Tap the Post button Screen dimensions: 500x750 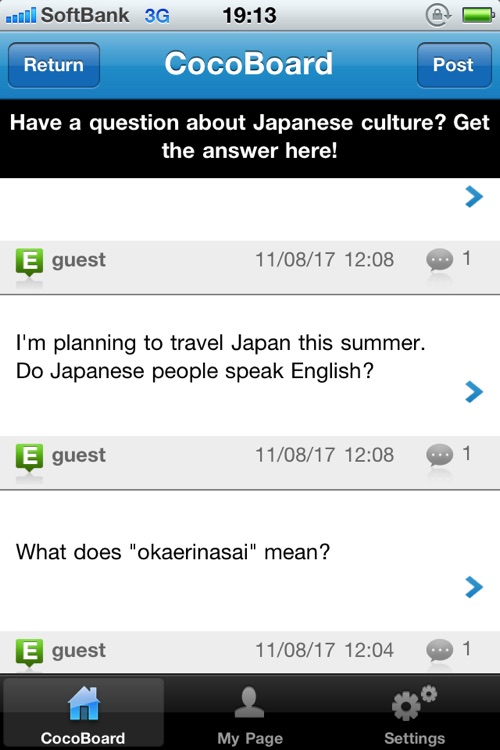point(454,65)
